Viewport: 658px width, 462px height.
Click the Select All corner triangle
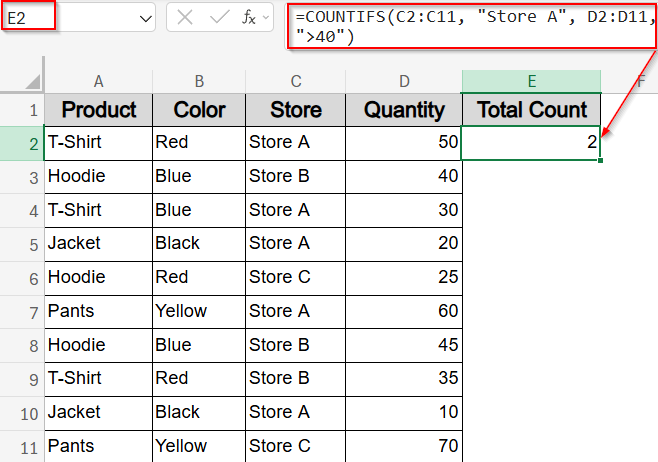pyautogui.click(x=33, y=81)
